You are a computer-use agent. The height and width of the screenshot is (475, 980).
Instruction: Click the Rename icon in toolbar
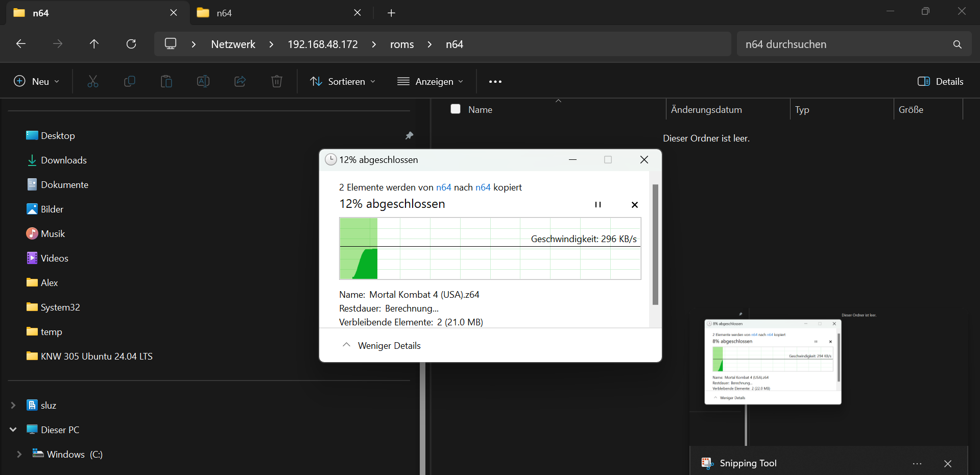click(203, 81)
